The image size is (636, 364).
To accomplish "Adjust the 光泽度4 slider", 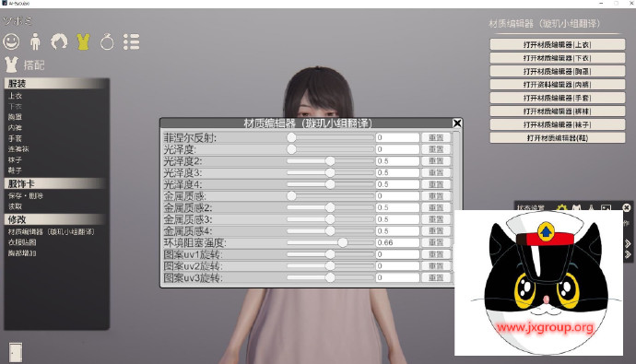I will 330,184.
